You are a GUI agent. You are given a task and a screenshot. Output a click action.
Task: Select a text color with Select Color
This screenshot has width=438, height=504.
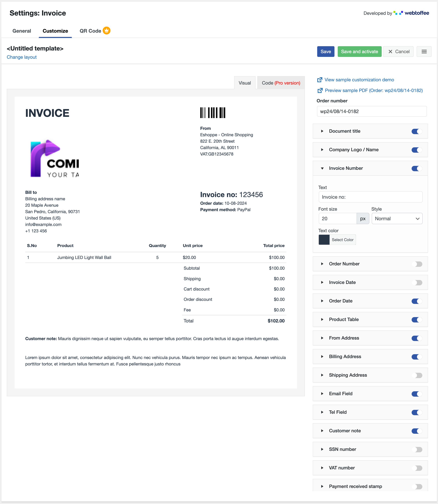click(342, 240)
